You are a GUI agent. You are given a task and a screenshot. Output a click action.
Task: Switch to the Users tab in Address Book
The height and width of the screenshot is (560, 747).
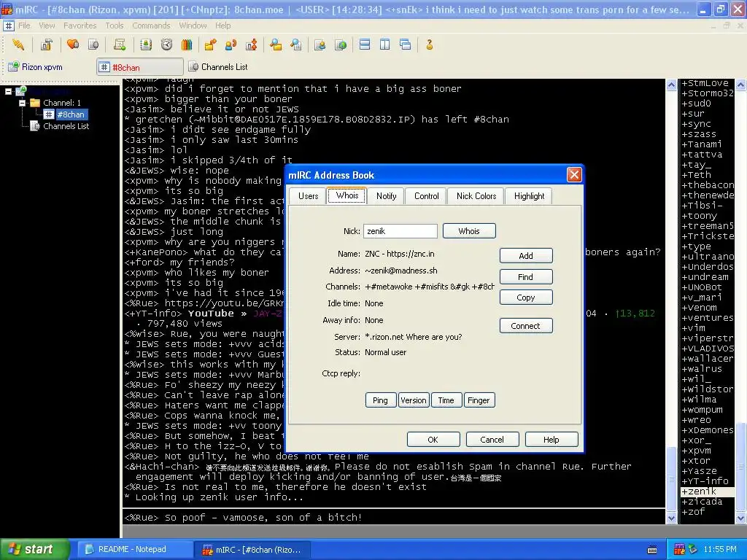309,196
